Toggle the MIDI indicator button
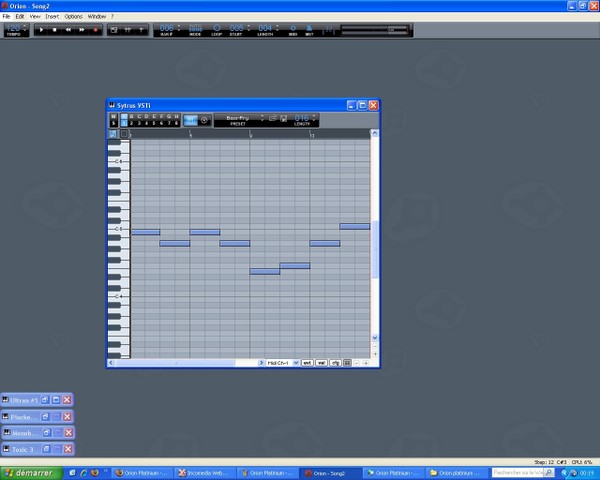600x480 pixels. (293, 29)
